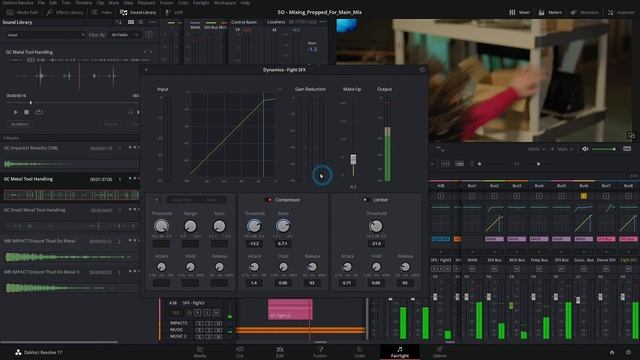The width and height of the screenshot is (640, 360).
Task: Open the MAIN monitor source dropdown
Action: coord(537,149)
